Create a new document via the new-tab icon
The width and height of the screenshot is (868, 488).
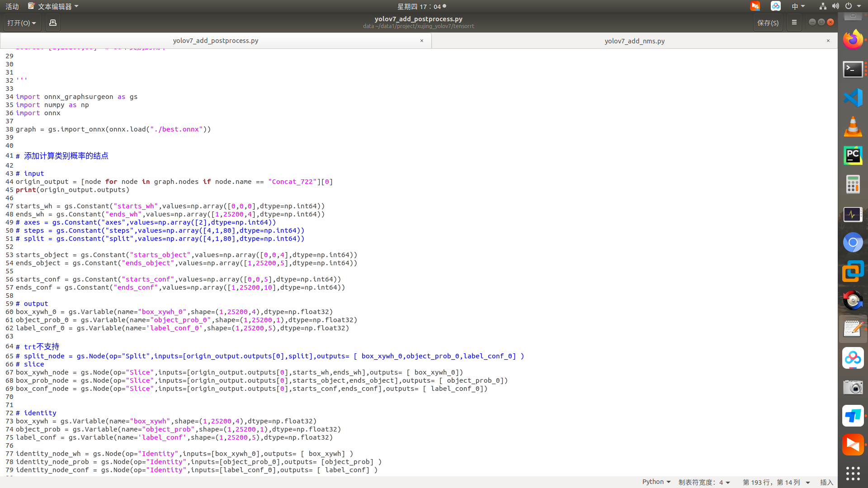52,23
